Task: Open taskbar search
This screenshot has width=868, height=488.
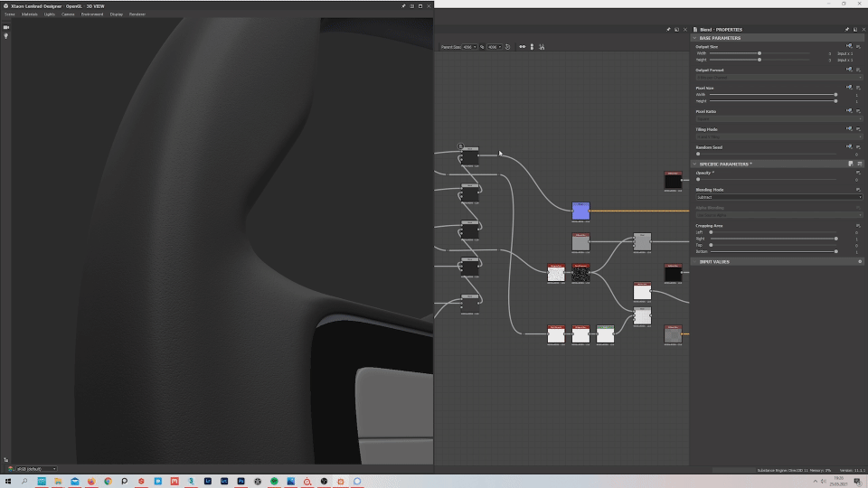Action: [x=24, y=482]
